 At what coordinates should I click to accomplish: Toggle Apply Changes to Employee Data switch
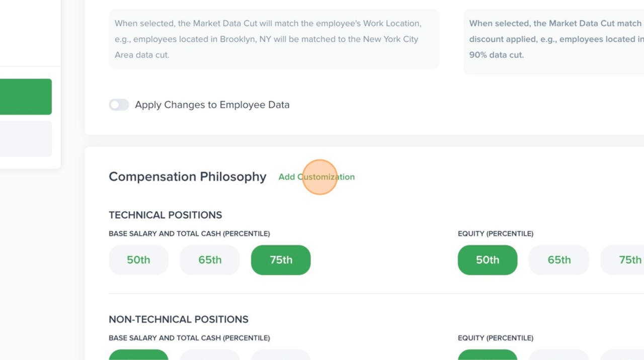(x=119, y=105)
